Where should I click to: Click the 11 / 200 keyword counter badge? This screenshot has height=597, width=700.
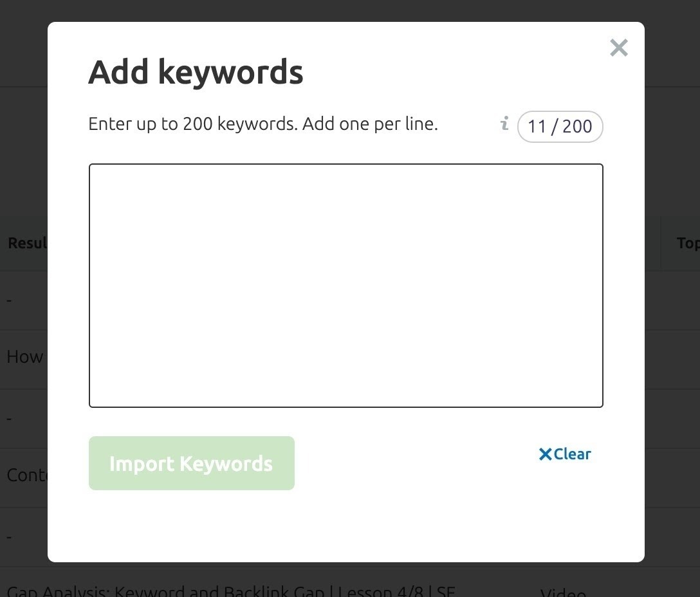pos(560,126)
